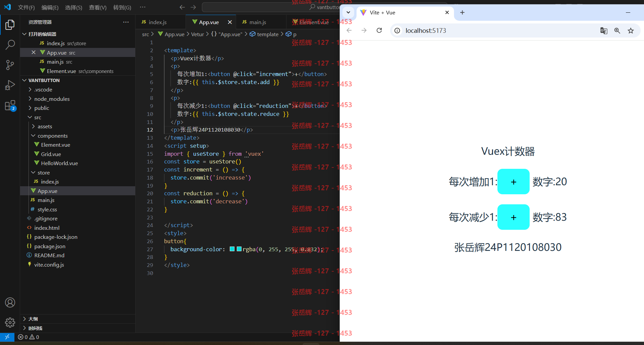This screenshot has height=345, width=644.
Task: Open the Explorer view in activity bar
Action: [x=10, y=25]
